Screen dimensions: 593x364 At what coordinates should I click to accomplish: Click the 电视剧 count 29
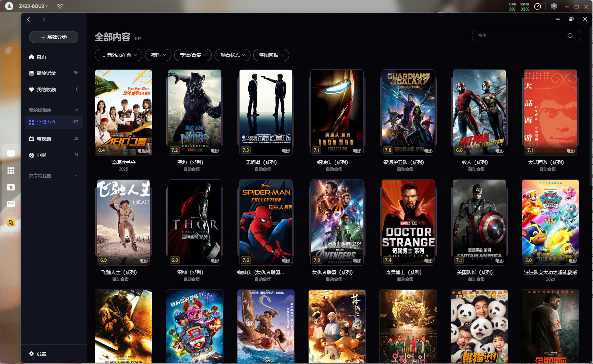pyautogui.click(x=76, y=138)
